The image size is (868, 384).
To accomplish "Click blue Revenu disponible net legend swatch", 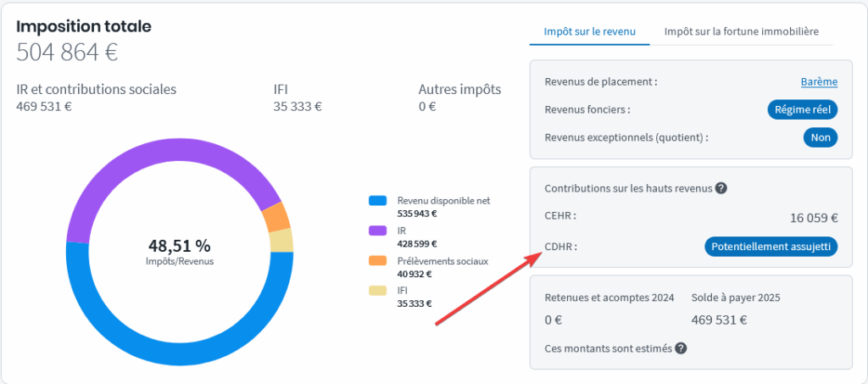I will point(377,201).
